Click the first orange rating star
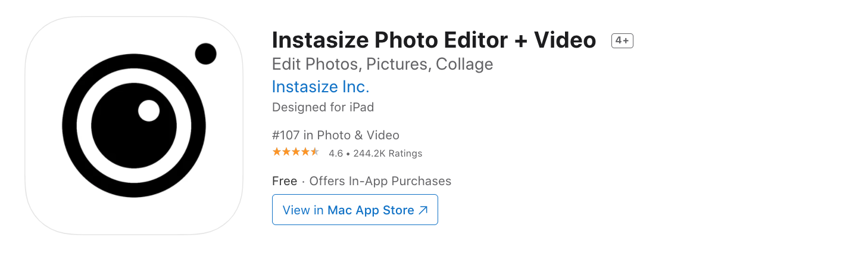 277,152
